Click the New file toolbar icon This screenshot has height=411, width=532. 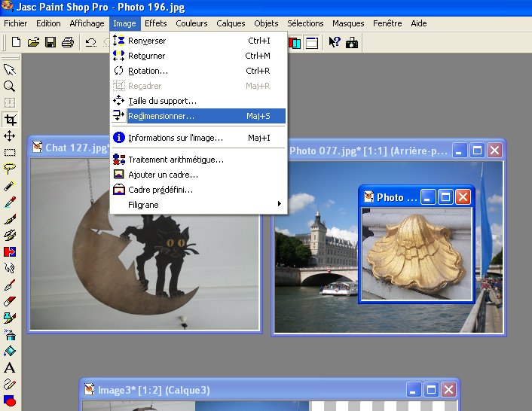(x=16, y=42)
